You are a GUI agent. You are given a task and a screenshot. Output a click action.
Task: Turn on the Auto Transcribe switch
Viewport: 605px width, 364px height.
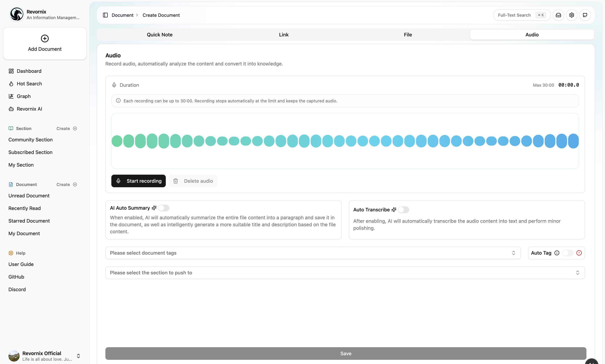403,210
